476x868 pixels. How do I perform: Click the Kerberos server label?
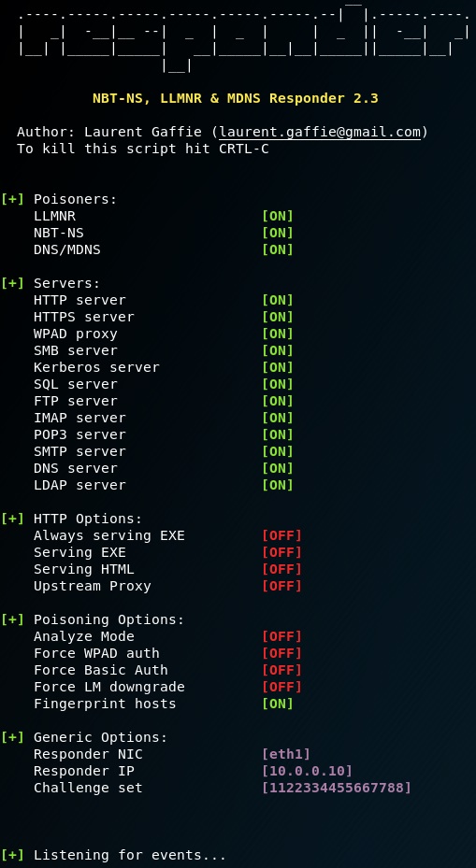pyautogui.click(x=96, y=367)
